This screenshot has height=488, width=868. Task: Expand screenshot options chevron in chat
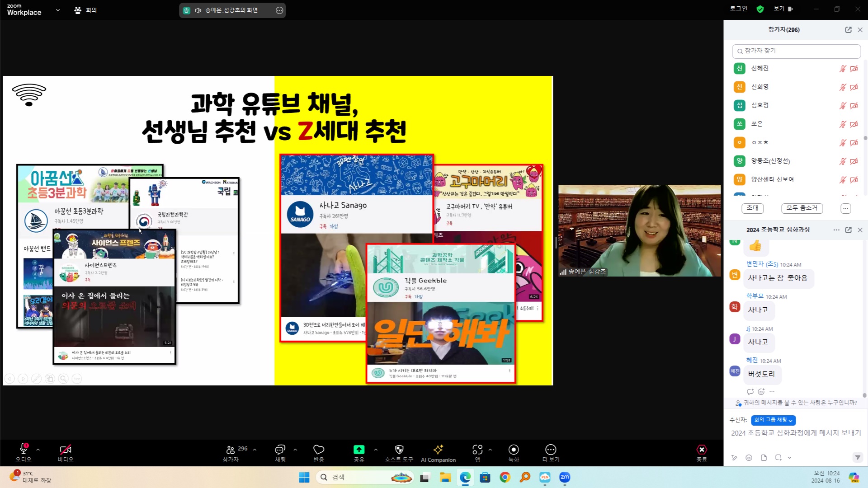[789, 458]
